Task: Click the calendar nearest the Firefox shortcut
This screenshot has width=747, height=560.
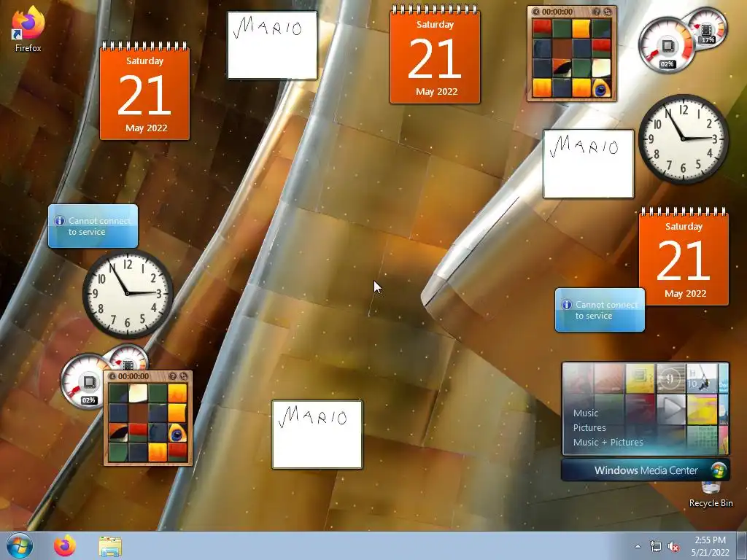Action: coord(145,91)
